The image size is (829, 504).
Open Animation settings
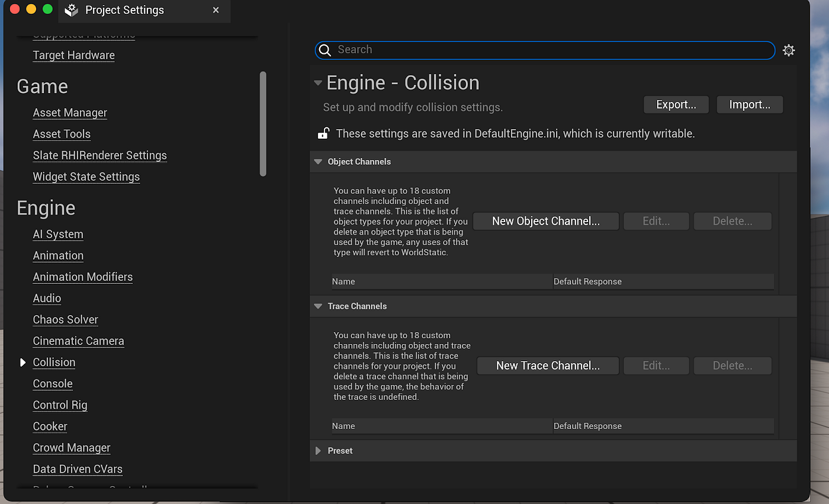pyautogui.click(x=58, y=256)
